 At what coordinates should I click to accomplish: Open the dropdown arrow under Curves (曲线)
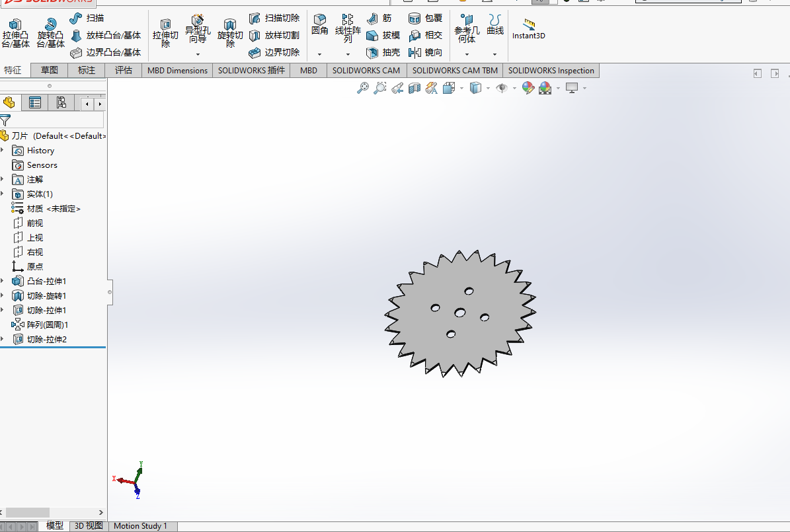click(494, 54)
